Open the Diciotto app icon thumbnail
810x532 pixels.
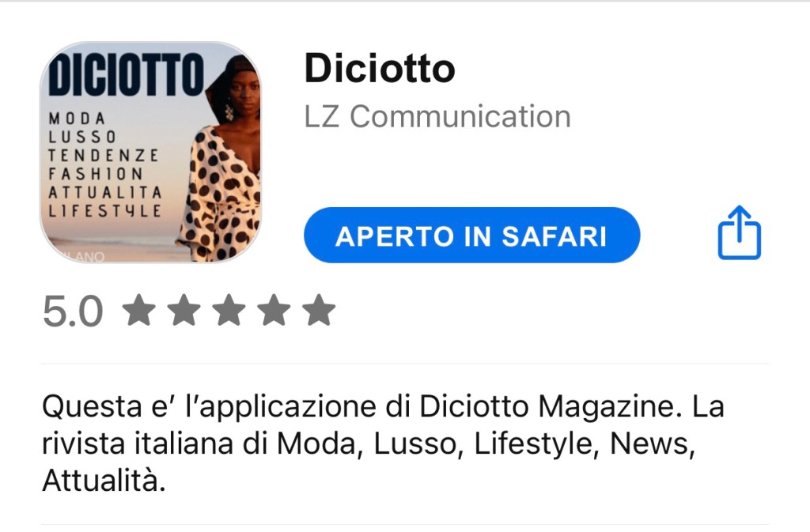[x=150, y=153]
